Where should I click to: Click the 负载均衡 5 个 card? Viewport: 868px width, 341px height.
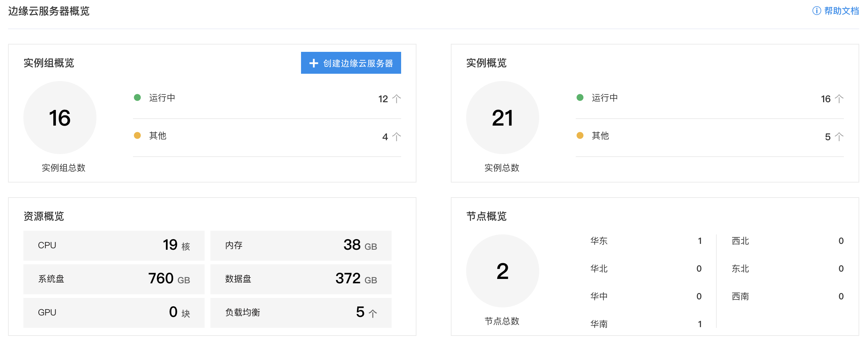tap(301, 313)
